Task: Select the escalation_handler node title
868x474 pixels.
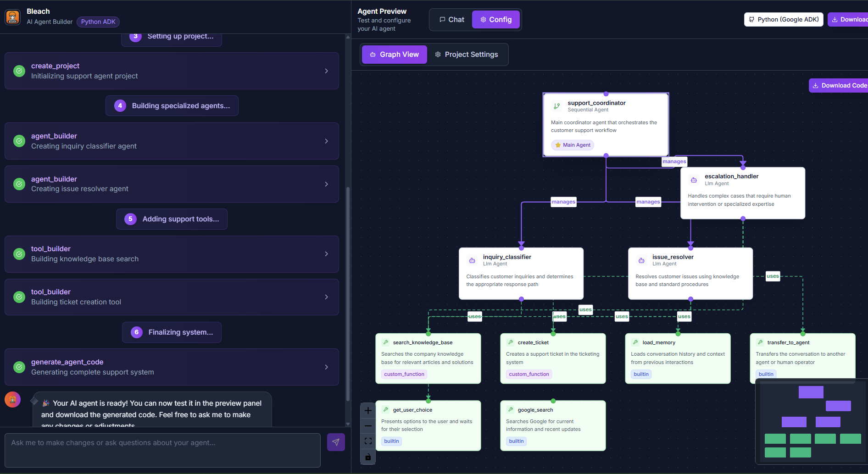Action: point(731,176)
